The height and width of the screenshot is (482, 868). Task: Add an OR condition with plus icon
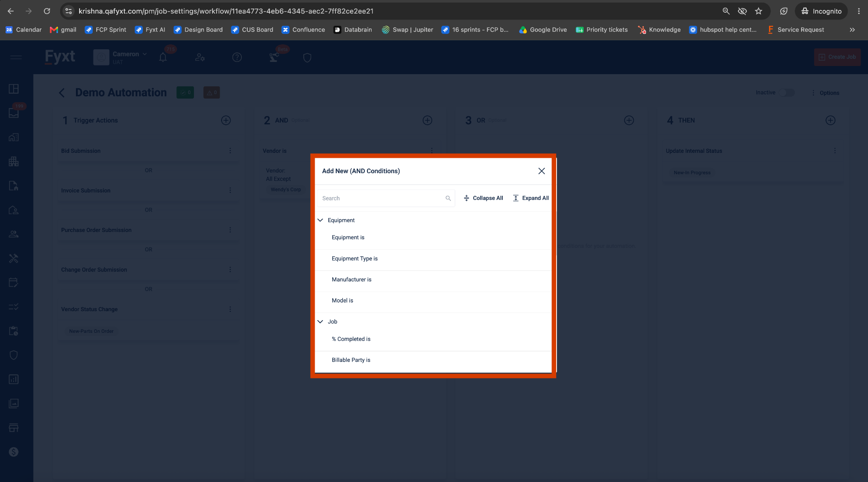[629, 120]
